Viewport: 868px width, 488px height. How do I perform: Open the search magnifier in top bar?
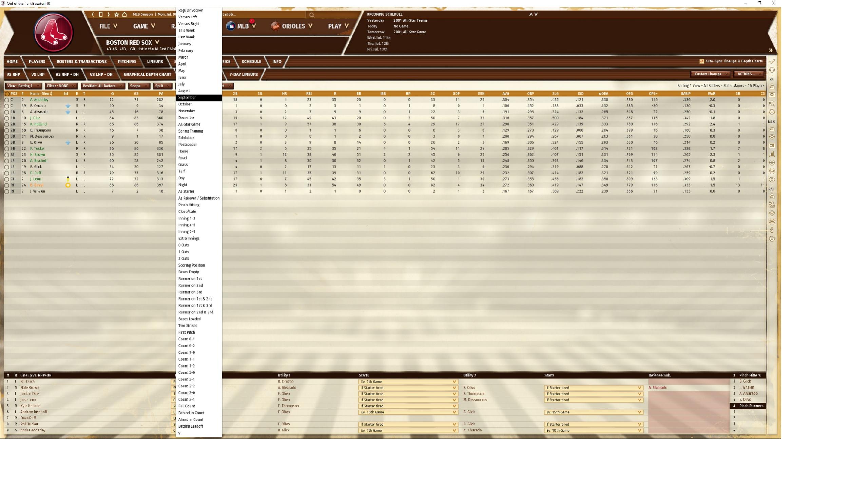click(x=312, y=15)
